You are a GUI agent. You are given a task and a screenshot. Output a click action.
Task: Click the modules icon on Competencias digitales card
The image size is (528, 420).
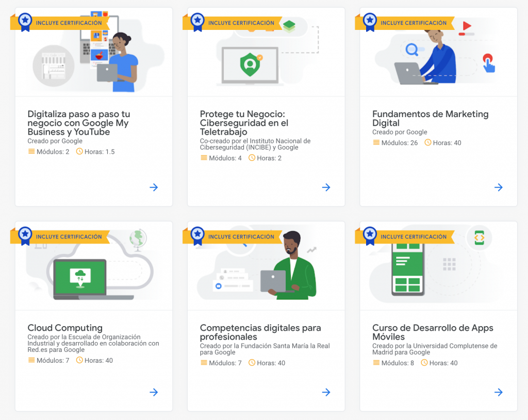coord(204,363)
